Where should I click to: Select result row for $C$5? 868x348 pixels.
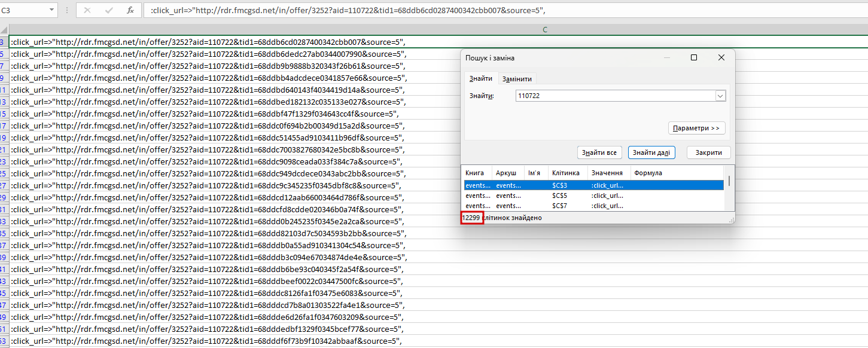coord(593,196)
